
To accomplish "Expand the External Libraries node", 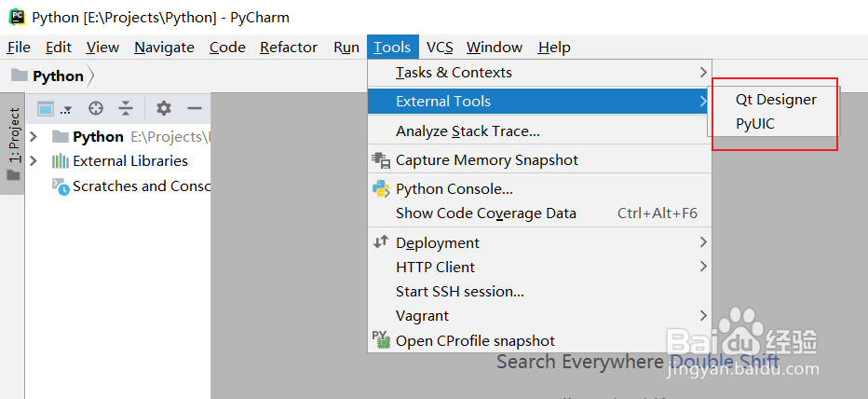I will [34, 160].
